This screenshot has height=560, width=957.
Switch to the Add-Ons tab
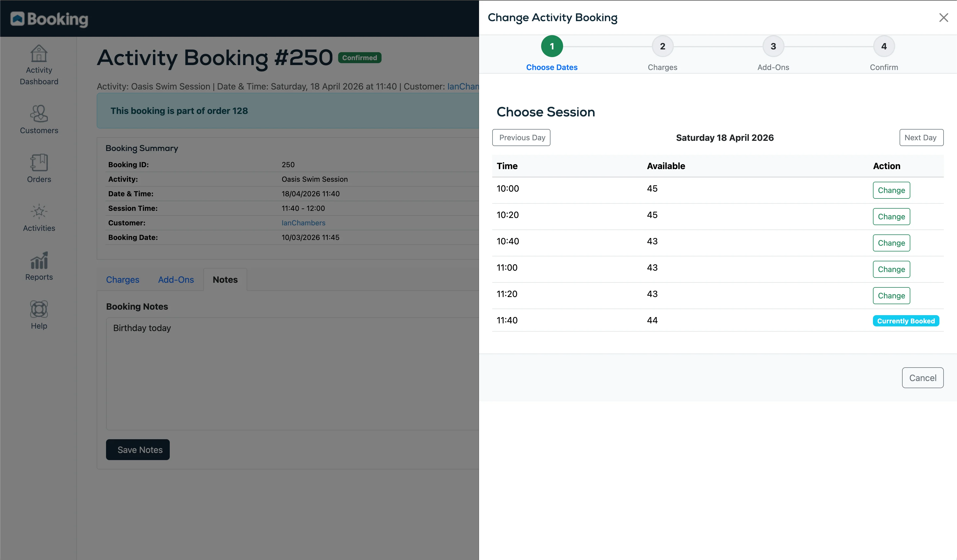tap(176, 280)
